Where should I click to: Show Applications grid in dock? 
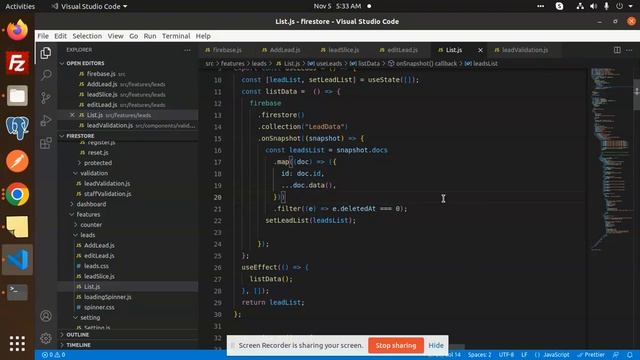(17, 343)
